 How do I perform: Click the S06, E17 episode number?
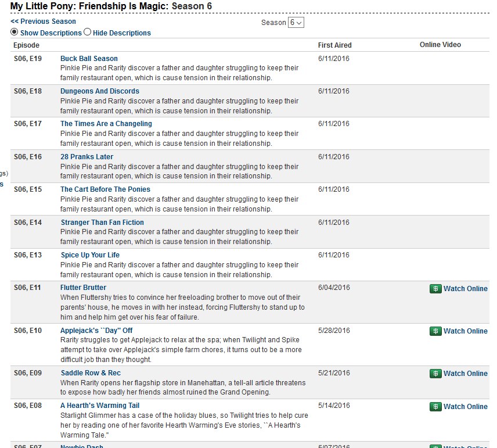[28, 124]
